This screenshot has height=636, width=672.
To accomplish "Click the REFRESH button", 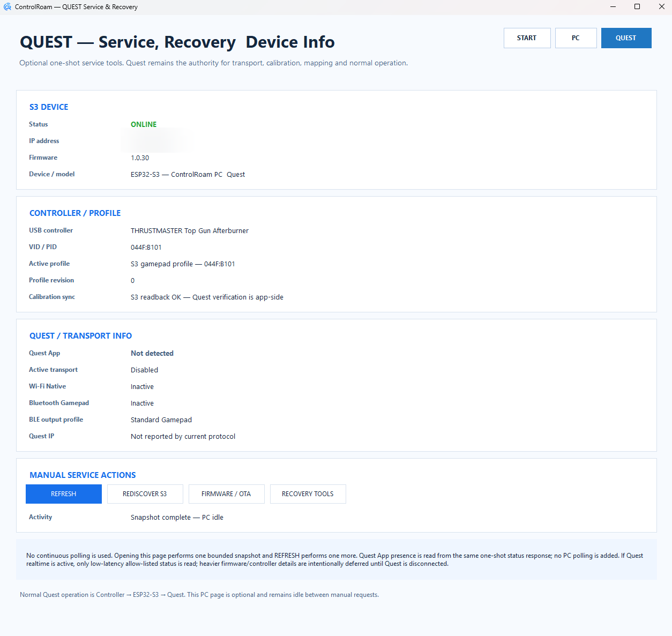I will click(64, 494).
